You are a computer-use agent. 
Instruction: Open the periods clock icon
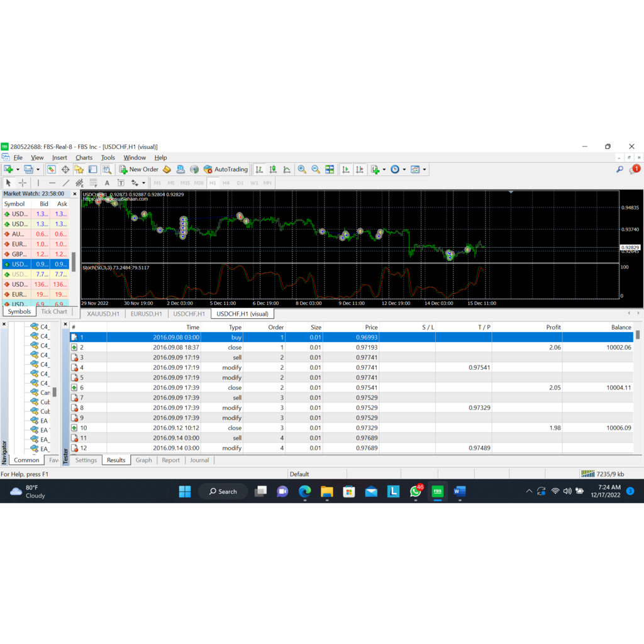point(395,169)
